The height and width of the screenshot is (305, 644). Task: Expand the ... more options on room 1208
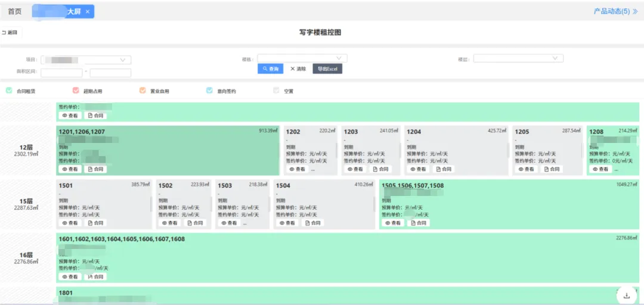pyautogui.click(x=616, y=170)
